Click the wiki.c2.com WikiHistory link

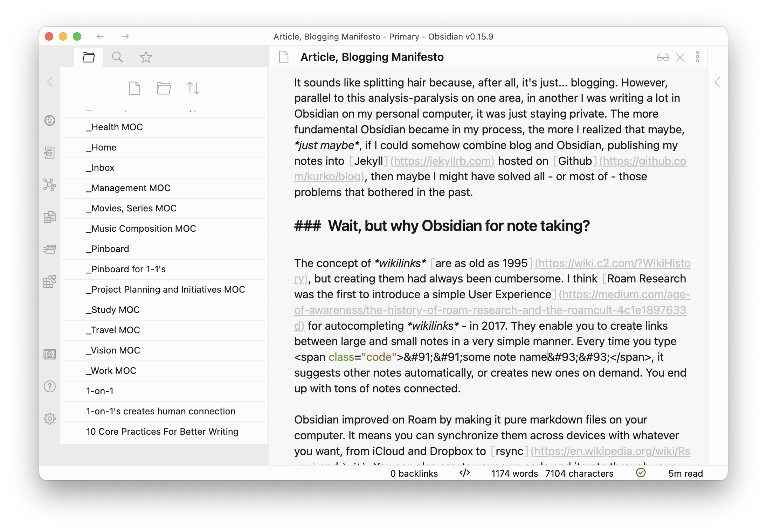[x=613, y=263]
